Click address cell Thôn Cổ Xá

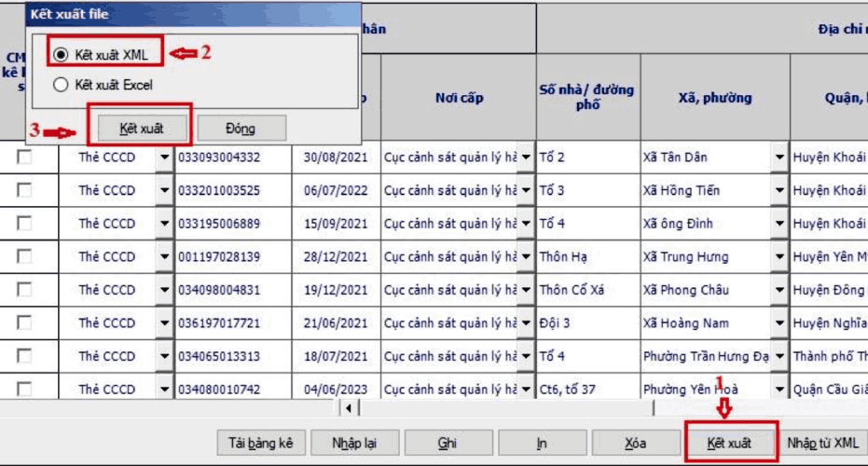pos(588,290)
